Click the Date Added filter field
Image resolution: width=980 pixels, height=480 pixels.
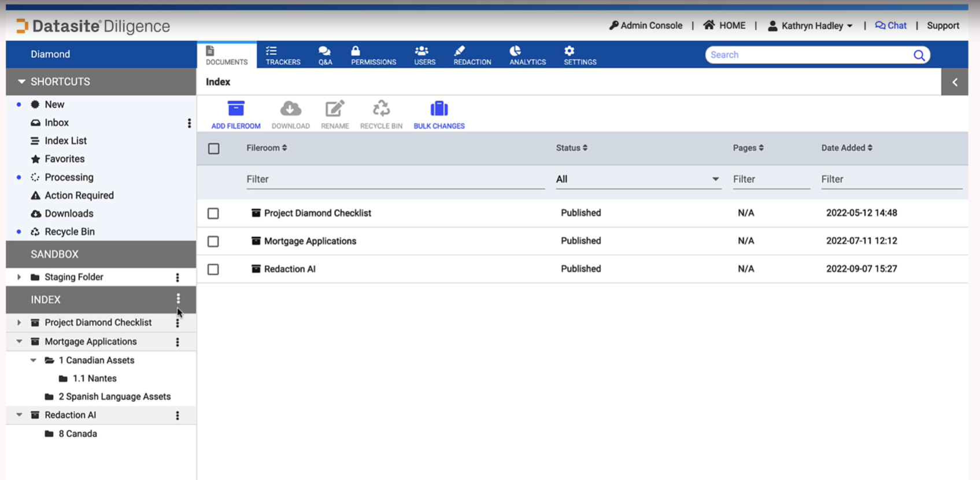pyautogui.click(x=892, y=179)
